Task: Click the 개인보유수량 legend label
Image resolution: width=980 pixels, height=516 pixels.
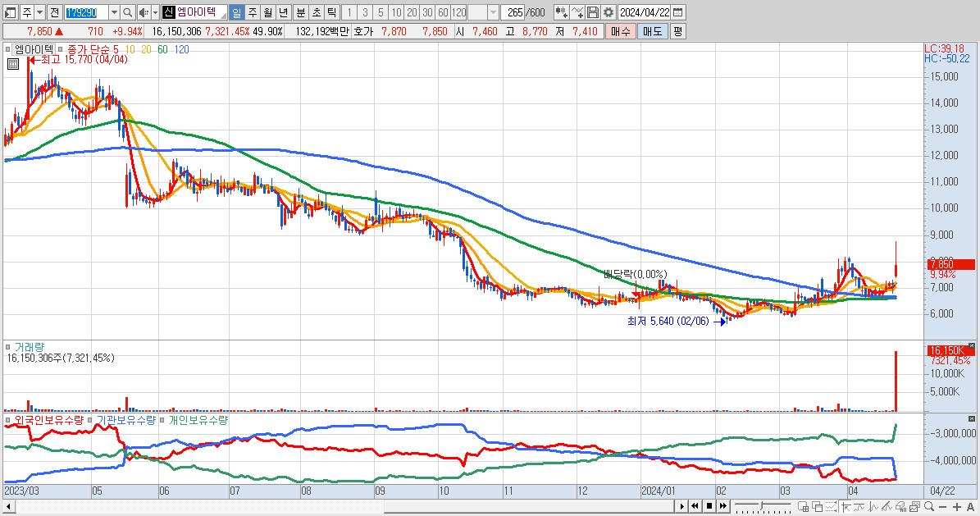Action: coord(198,420)
